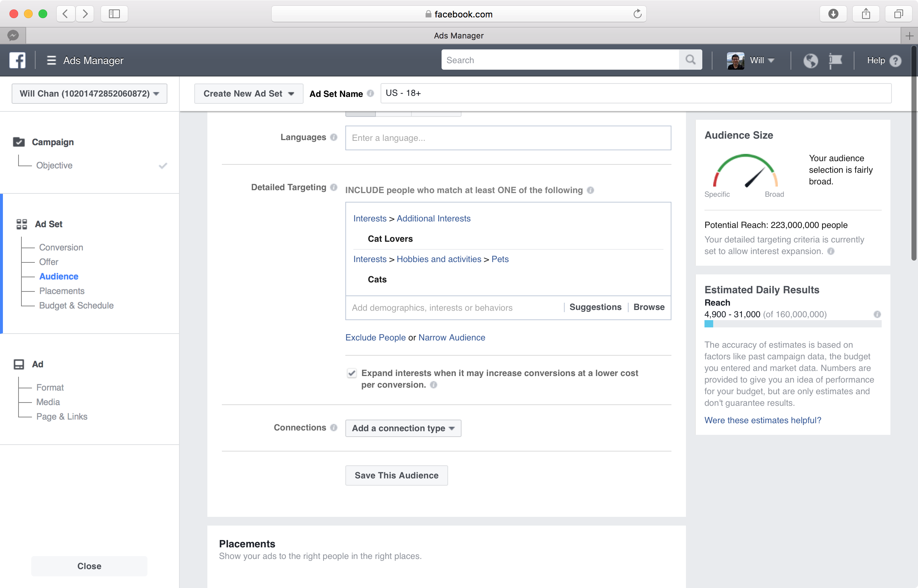Viewport: 918px width, 588px height.
Task: Click the Facebook logo icon
Action: (x=17, y=60)
